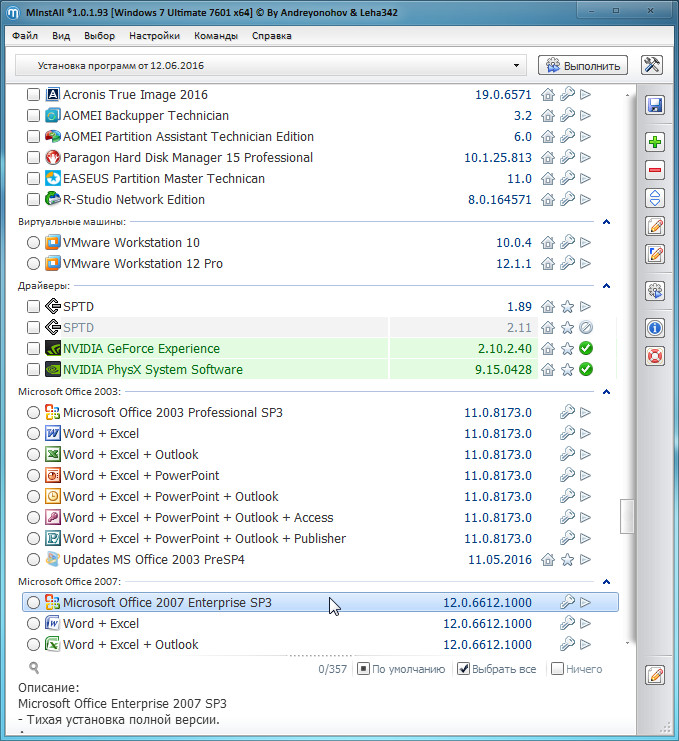Viewport: 679px width, 741px height.
Task: Click green checkmark for NVIDIA PhysX System Software
Action: (x=586, y=369)
